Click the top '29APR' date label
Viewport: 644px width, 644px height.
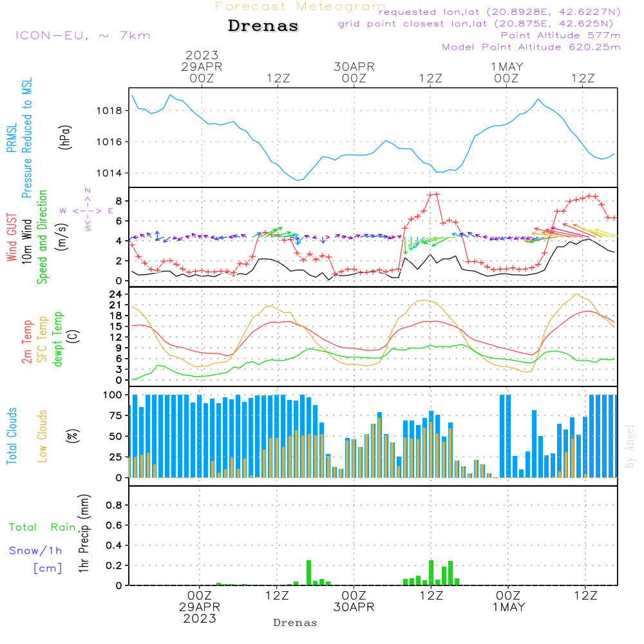202,66
